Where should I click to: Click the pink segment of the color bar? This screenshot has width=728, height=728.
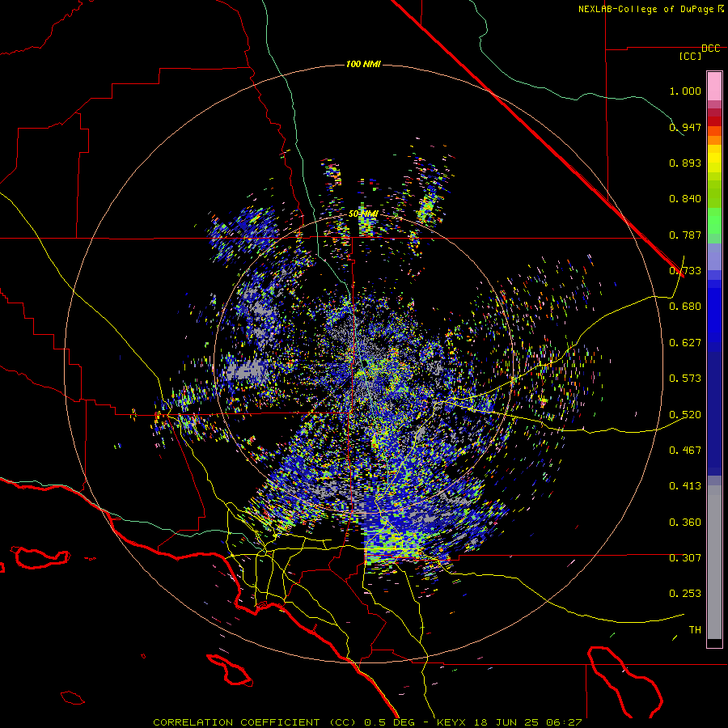tap(714, 86)
